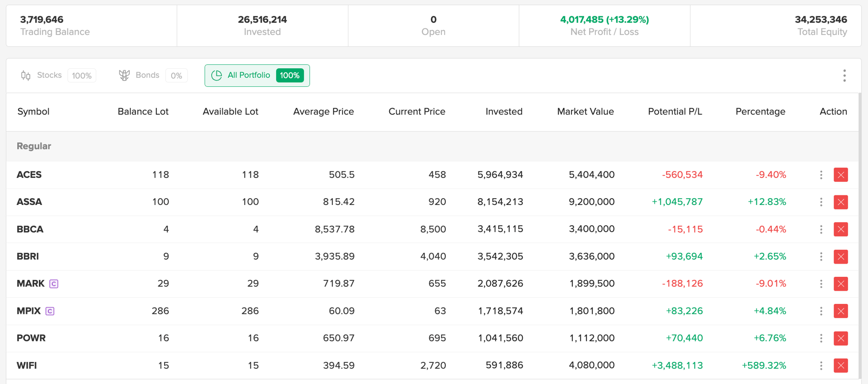The image size is (868, 384).
Task: Click the Open orders value 0
Action: pyautogui.click(x=434, y=19)
